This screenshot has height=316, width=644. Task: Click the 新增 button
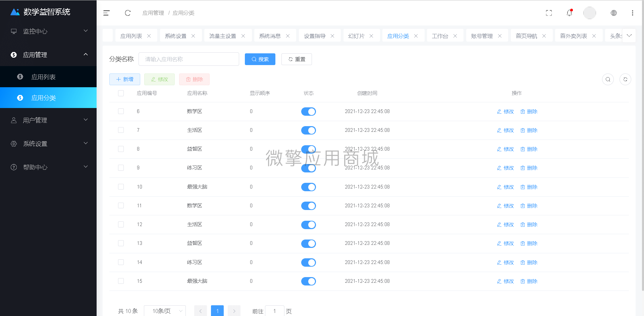(125, 79)
